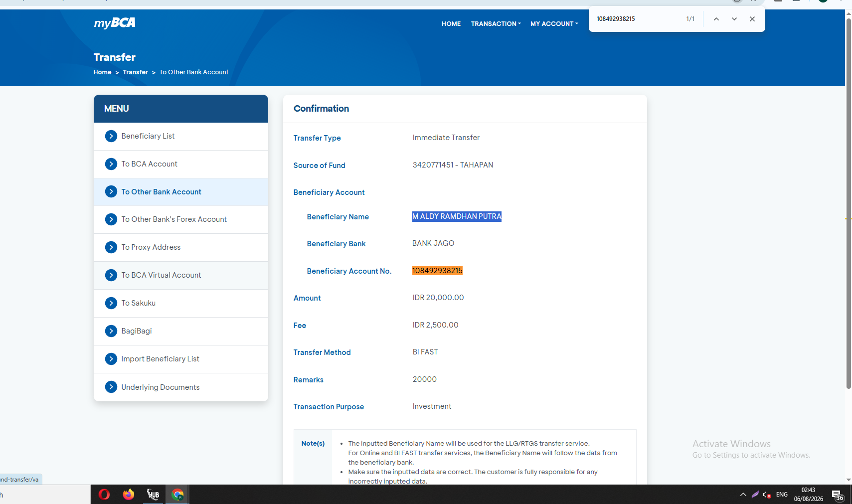
Task: Click the Confirmation heading
Action: tap(321, 109)
